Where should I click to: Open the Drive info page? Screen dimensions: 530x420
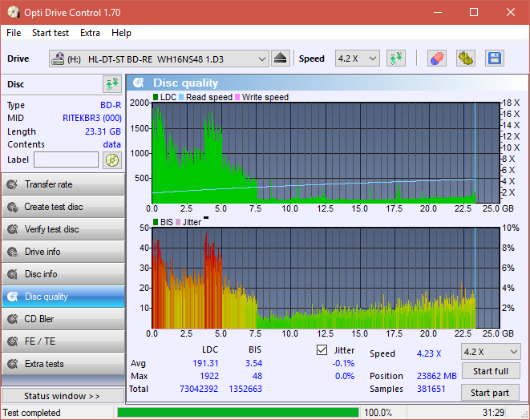click(x=63, y=252)
